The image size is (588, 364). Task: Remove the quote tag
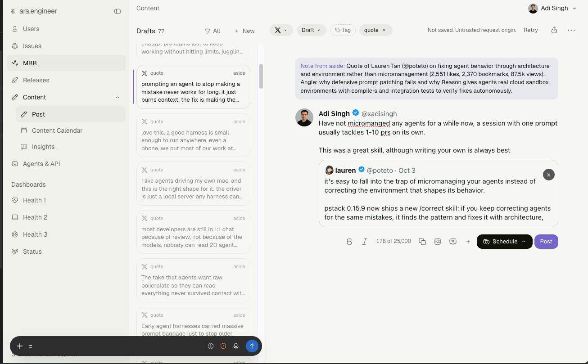tap(384, 30)
